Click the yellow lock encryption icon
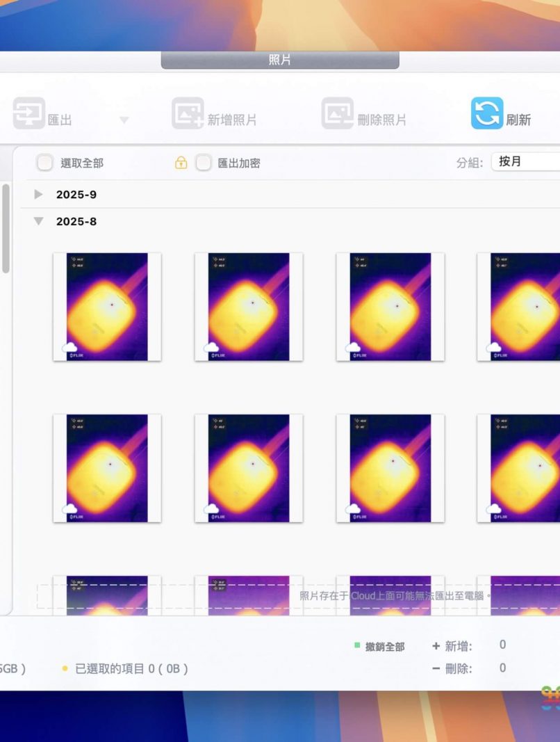Image resolution: width=560 pixels, height=742 pixels. click(x=181, y=163)
